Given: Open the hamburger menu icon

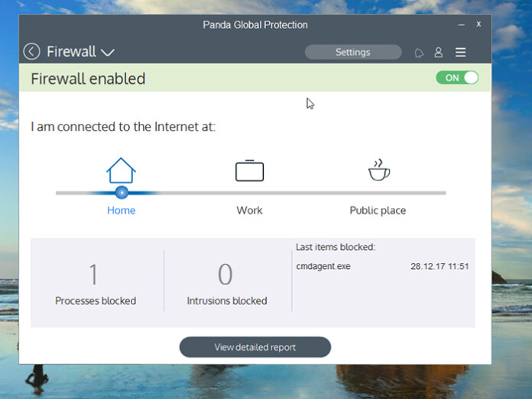Looking at the screenshot, I should click(460, 52).
